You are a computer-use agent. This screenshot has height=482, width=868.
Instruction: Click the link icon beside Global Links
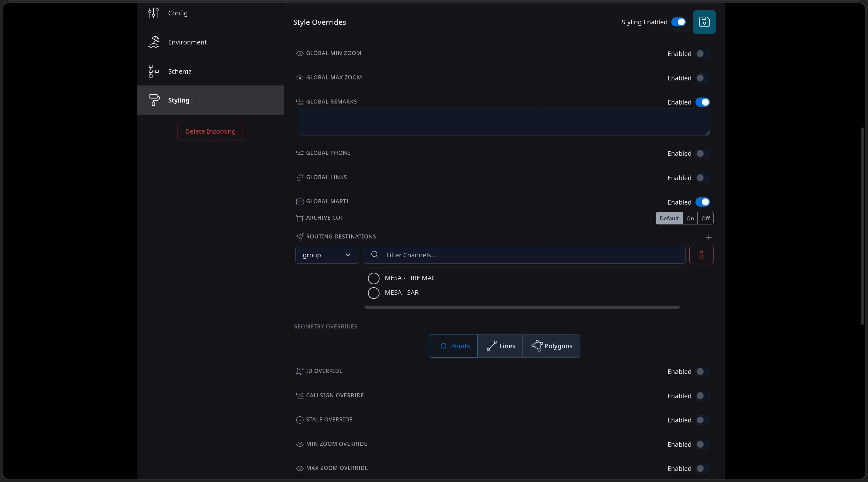[x=300, y=178]
